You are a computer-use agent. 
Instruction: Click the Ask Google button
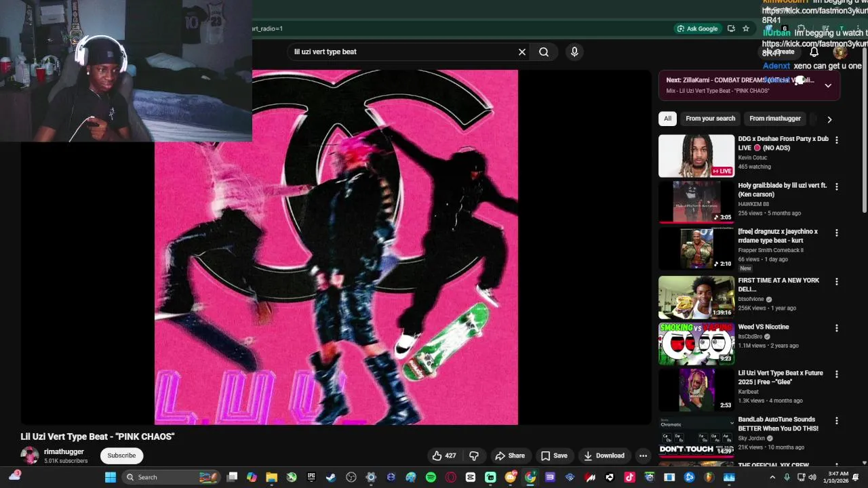697,28
